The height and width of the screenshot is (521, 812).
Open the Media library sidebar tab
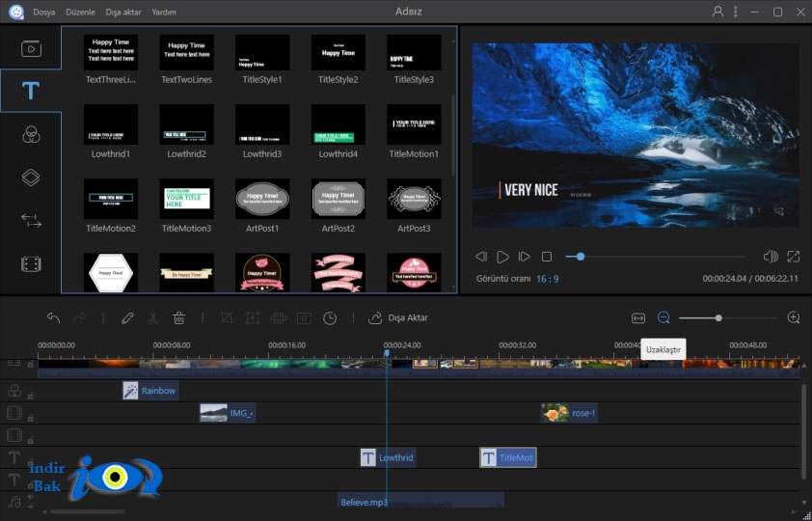point(31,48)
